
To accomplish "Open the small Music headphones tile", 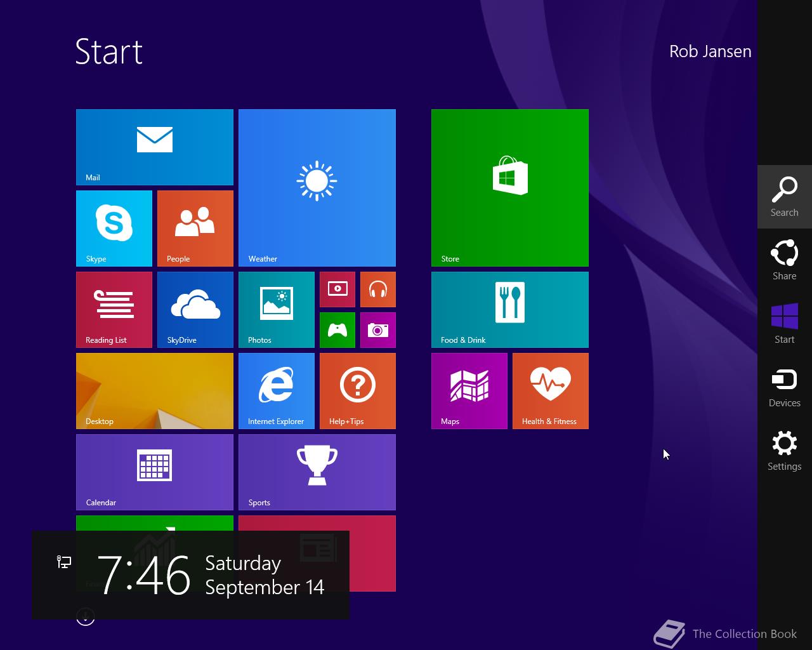I will click(378, 289).
